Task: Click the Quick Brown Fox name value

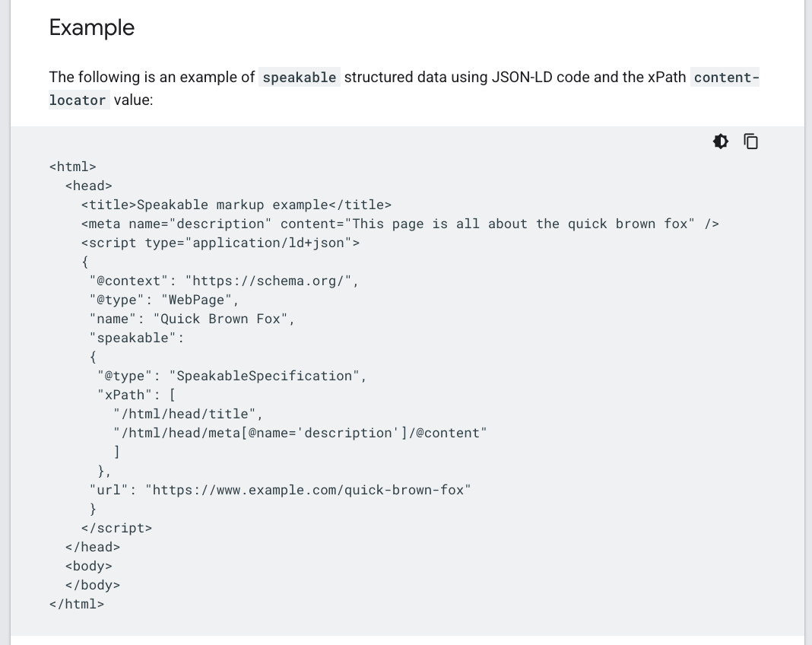Action: click(x=220, y=319)
